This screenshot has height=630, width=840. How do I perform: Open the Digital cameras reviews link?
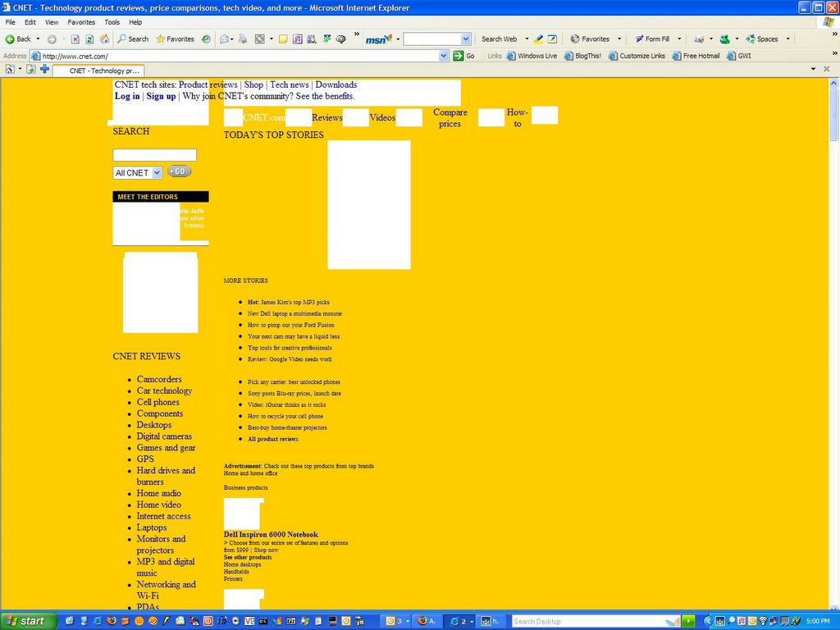tap(164, 436)
